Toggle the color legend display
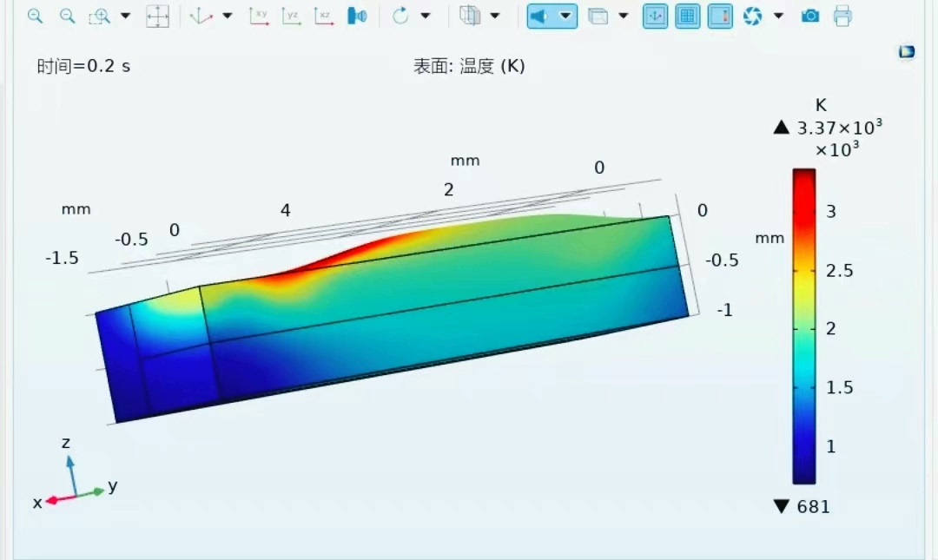The height and width of the screenshot is (560, 938). [720, 16]
